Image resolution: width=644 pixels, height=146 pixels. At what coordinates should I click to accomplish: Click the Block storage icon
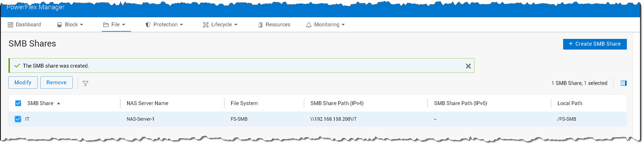[x=60, y=25]
